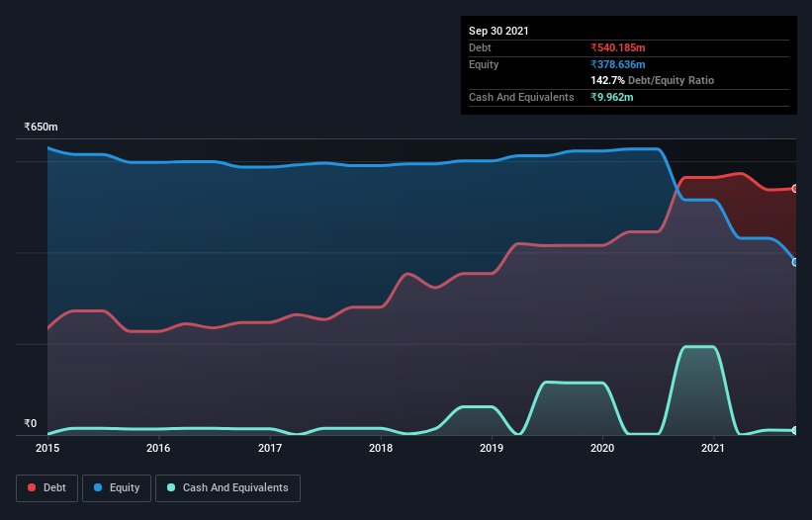Screen dimensions: 812x520
Task: Toggle the Equity series legend button
Action: 117,488
